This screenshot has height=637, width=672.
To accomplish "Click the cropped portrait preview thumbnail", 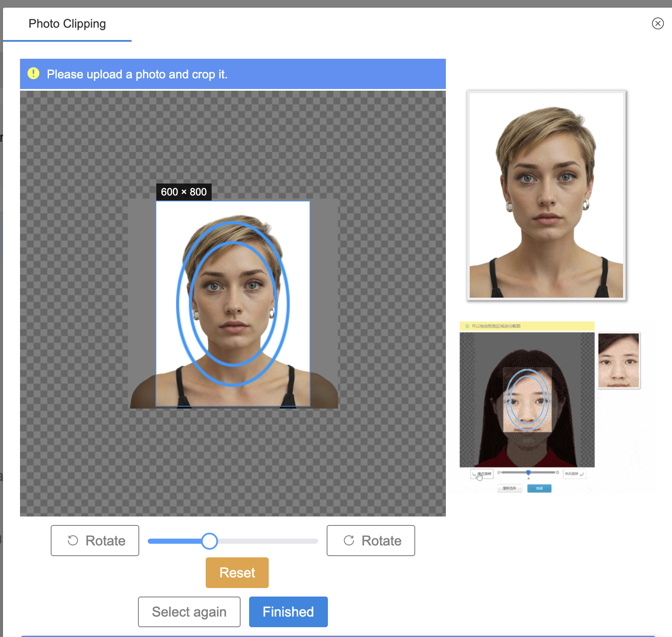I will [x=546, y=195].
